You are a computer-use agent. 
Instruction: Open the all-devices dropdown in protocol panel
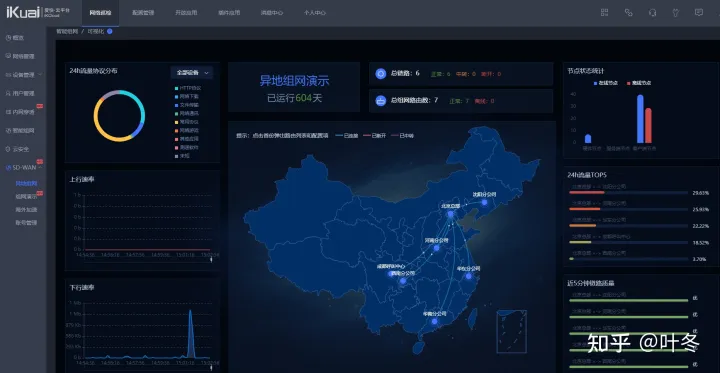click(192, 73)
